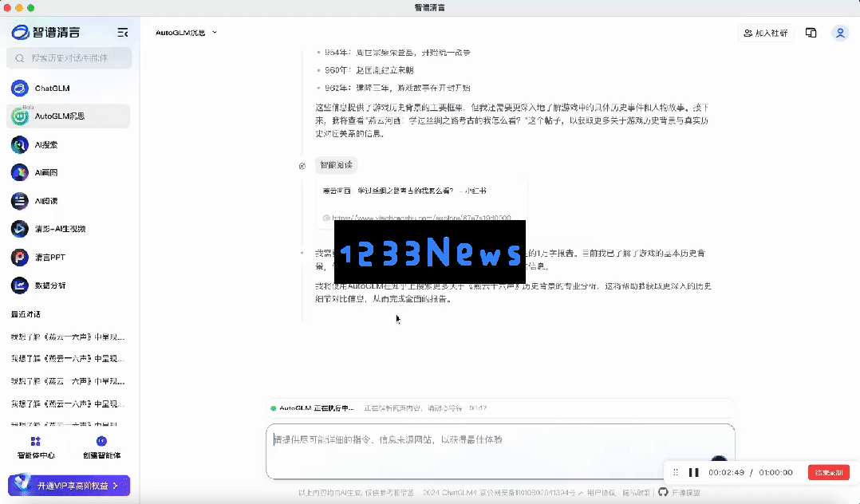
Task: Click the recorder drag handle dots
Action: point(676,472)
